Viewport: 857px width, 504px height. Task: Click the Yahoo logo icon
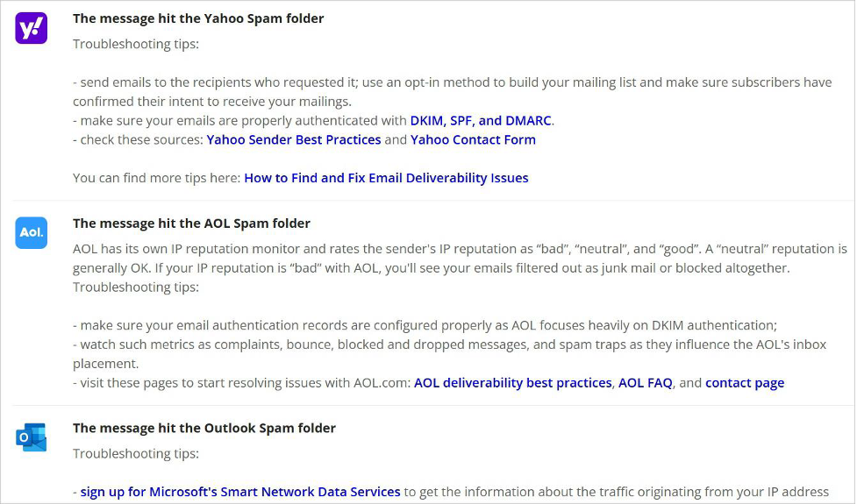[32, 28]
